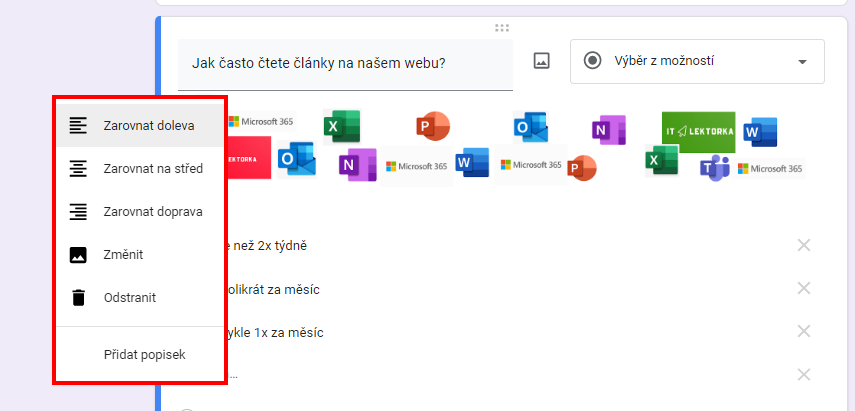Select 'Přidat popisek' menu entry

pos(140,355)
